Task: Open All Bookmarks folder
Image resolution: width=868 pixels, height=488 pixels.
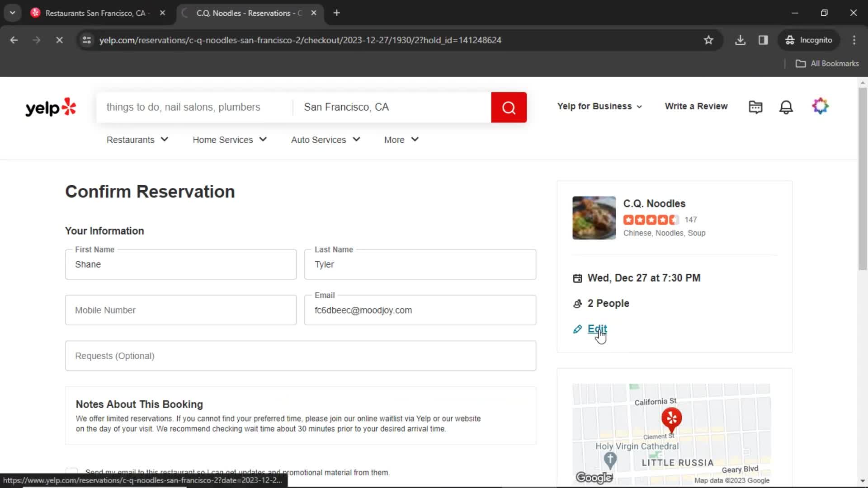Action: pyautogui.click(x=827, y=64)
